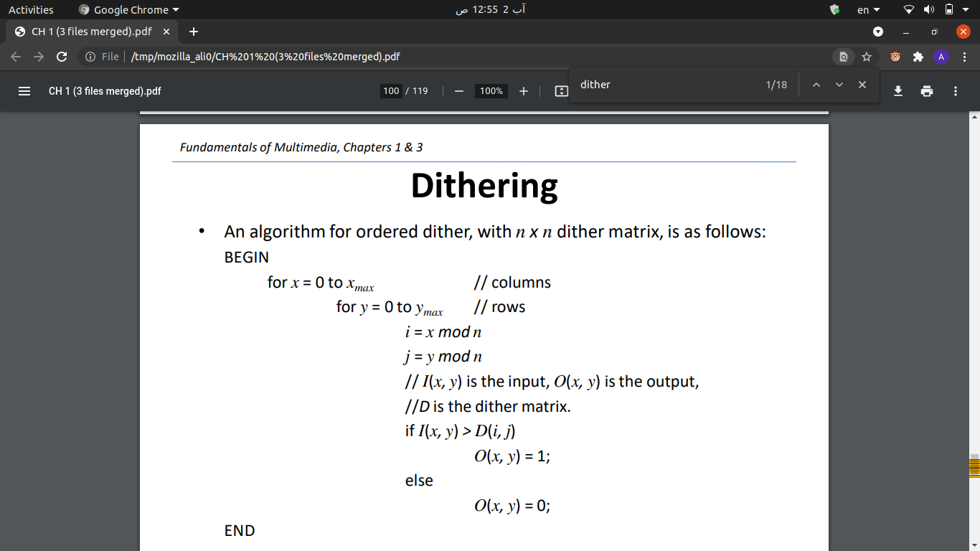Open PDF viewer more actions menu

[956, 91]
